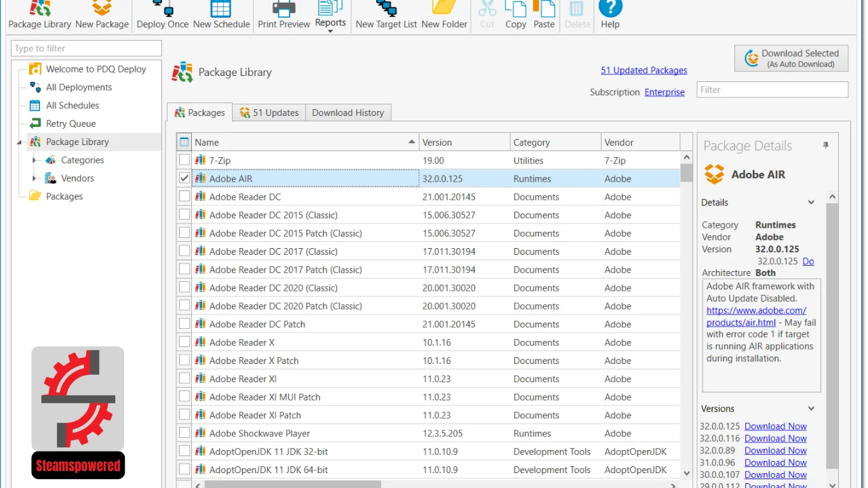
Task: Click the Enterprise subscription link
Action: pyautogui.click(x=665, y=92)
